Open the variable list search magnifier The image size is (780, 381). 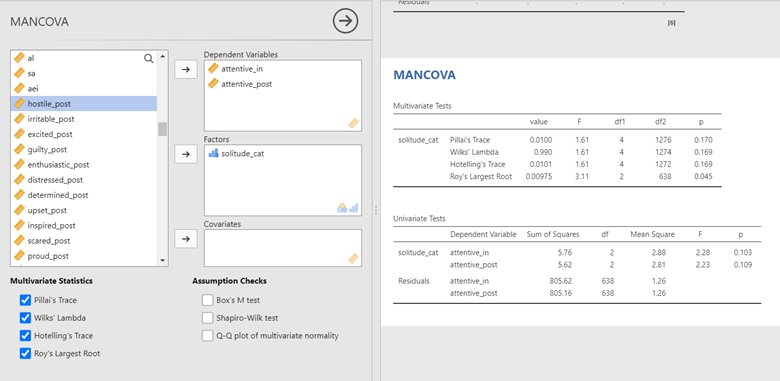[x=148, y=58]
